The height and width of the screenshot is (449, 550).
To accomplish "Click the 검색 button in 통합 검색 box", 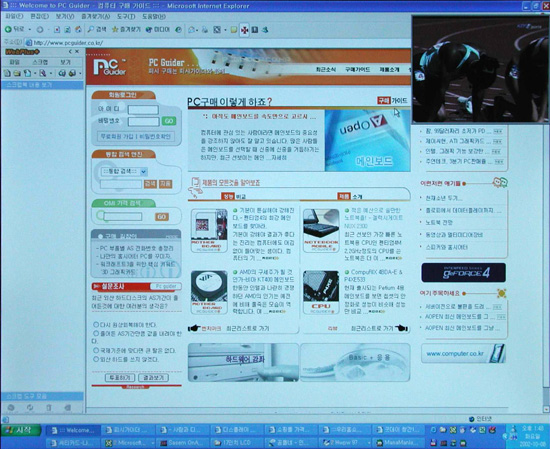I will tap(150, 184).
